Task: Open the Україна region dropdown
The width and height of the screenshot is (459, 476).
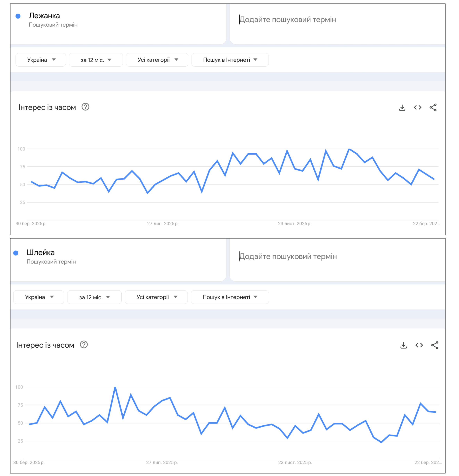Action: (41, 60)
